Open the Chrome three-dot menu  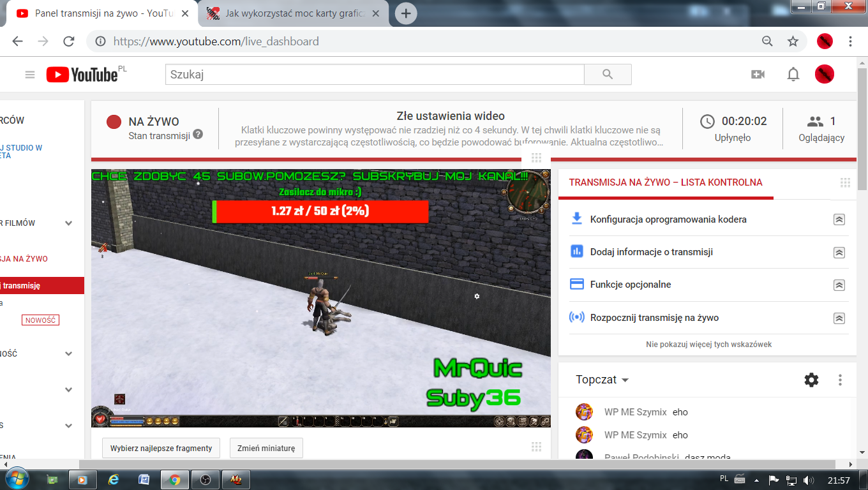coord(851,41)
